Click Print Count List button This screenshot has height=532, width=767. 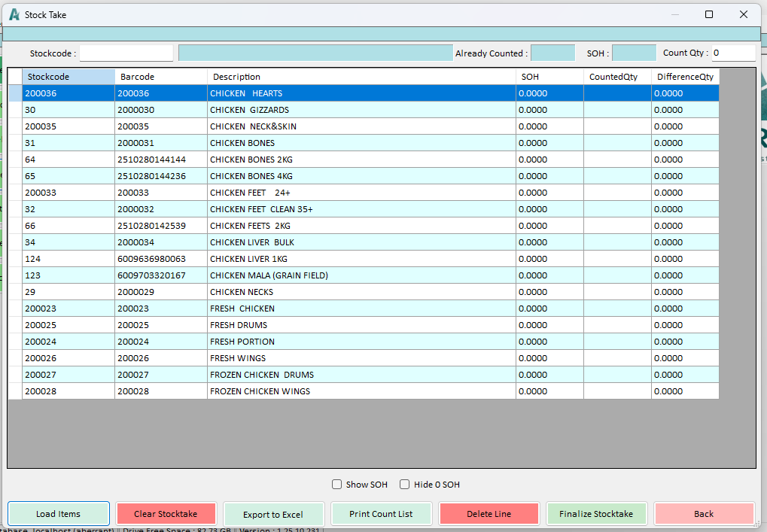click(x=381, y=514)
